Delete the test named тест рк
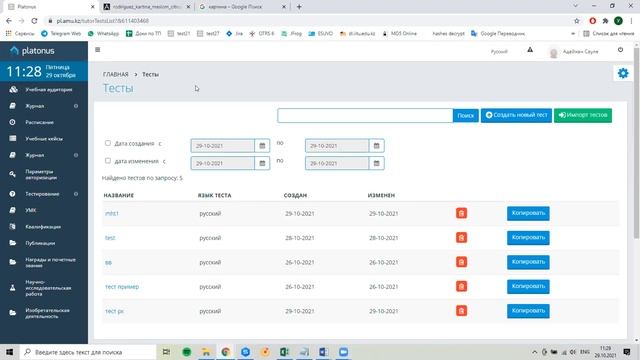This screenshot has height=360, width=640. [x=461, y=311]
